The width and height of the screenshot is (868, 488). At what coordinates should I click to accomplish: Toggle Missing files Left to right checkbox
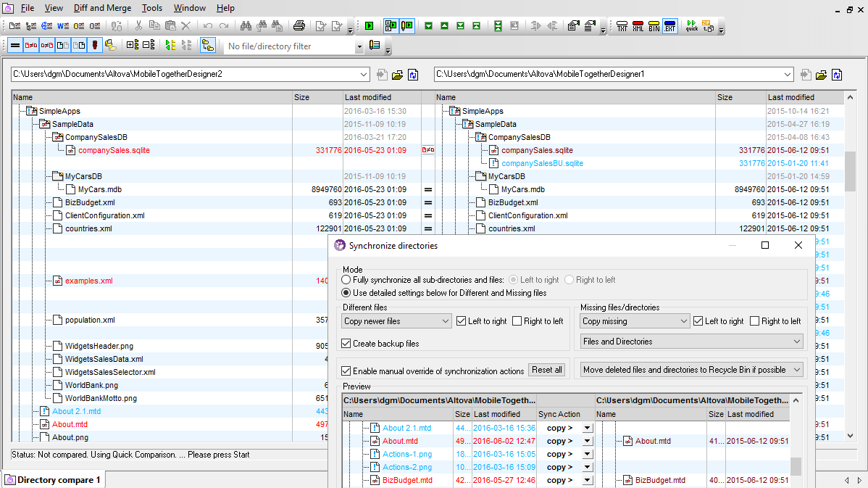pyautogui.click(x=698, y=320)
